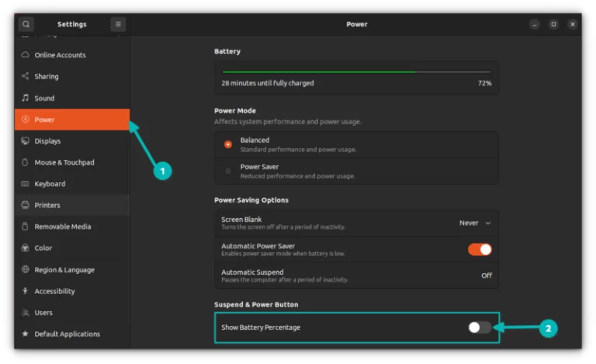Click the Sharing icon in sidebar
The width and height of the screenshot is (596, 364).
25,76
